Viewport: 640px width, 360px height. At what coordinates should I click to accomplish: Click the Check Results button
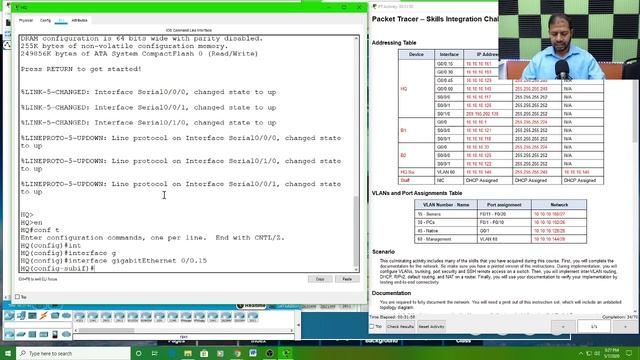400,327
